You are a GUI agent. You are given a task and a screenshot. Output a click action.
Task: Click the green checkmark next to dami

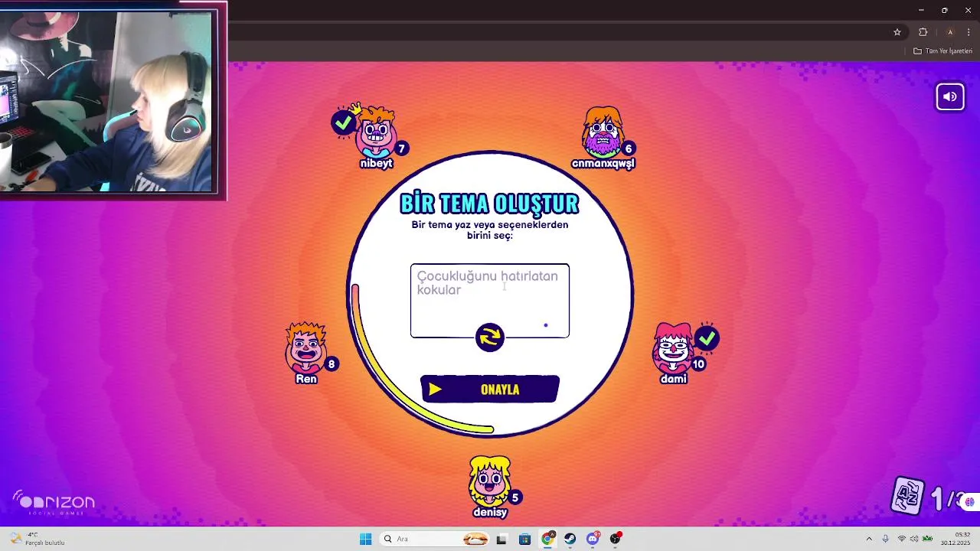click(x=707, y=337)
